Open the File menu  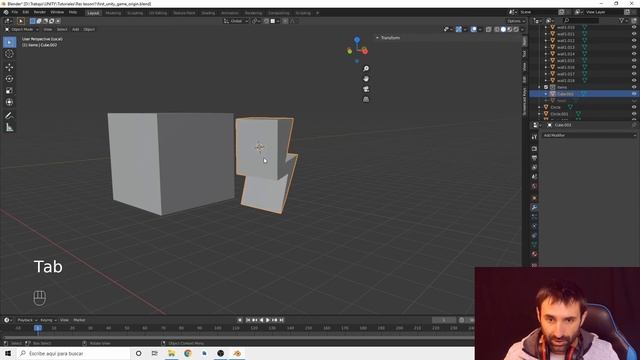(x=15, y=13)
